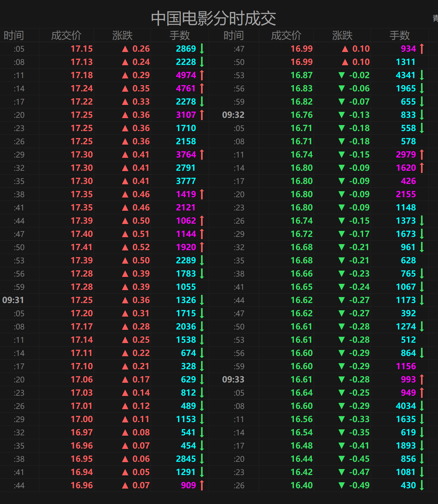The height and width of the screenshot is (504, 438).
Task: Click the green down arrow next to volume 4034
Action: 422,406
